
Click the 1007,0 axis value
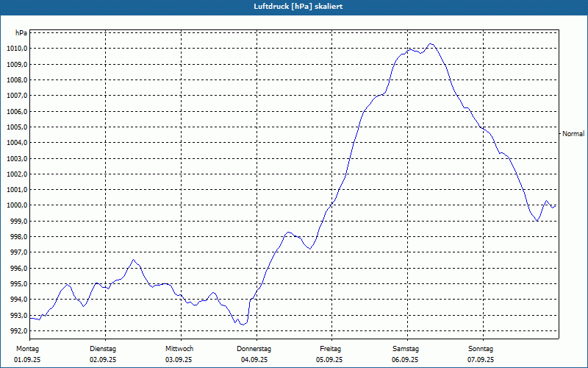point(17,96)
